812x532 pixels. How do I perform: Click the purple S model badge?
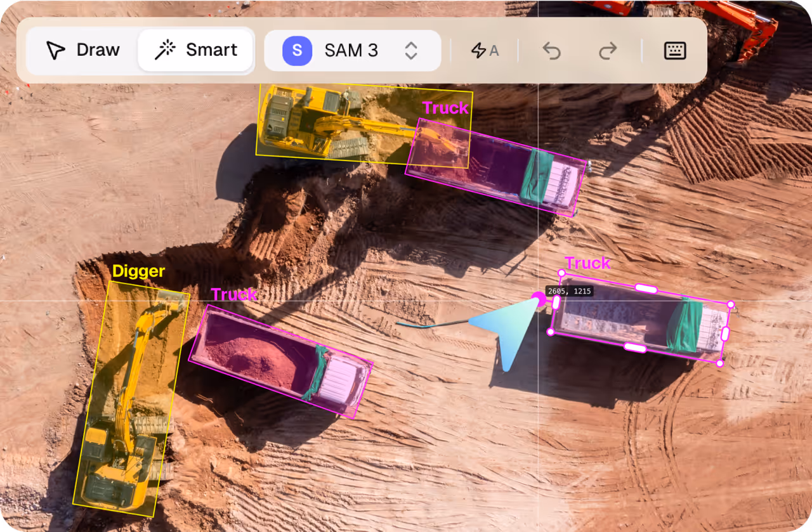(x=297, y=51)
